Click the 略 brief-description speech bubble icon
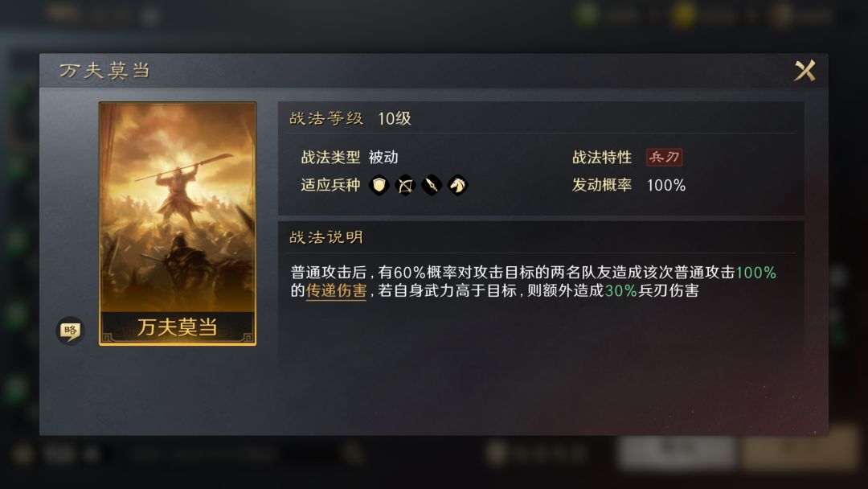The height and width of the screenshot is (489, 868). [x=70, y=331]
